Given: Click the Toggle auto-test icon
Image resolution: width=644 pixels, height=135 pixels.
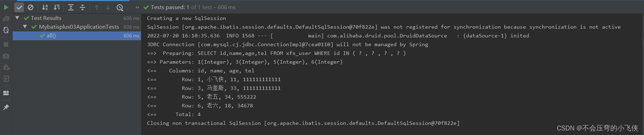Looking at the screenshot, I should [x=6, y=30].
